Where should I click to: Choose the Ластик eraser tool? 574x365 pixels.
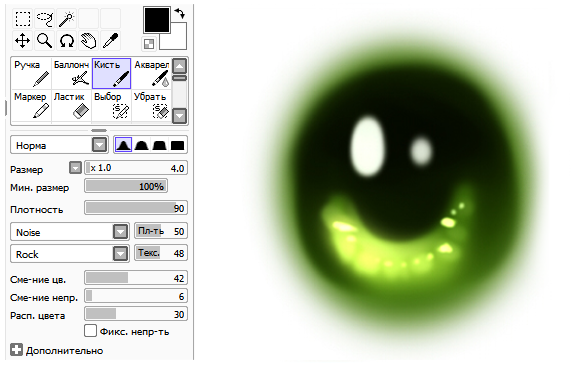(71, 105)
